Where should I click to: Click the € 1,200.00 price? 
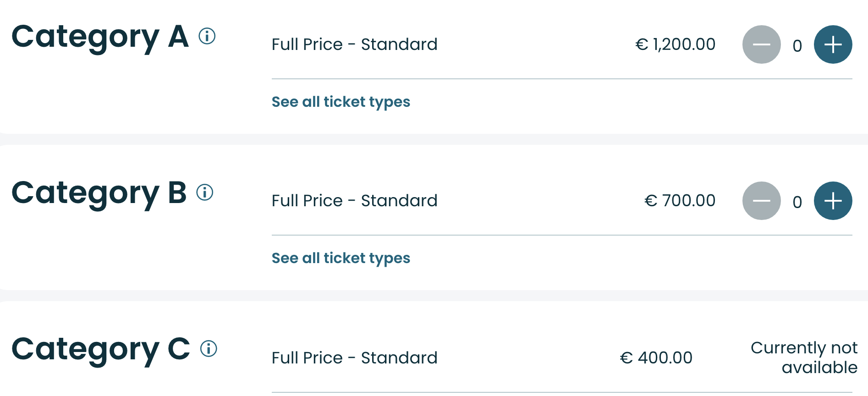(x=675, y=44)
